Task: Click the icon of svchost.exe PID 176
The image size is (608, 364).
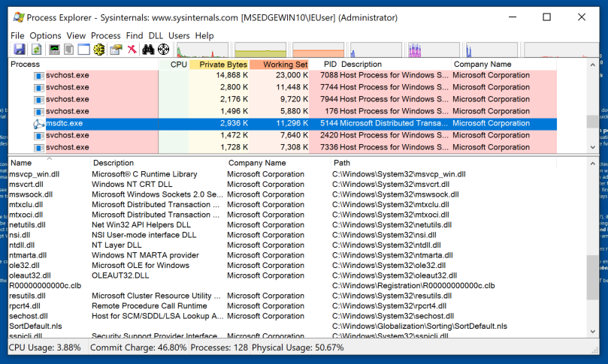Action: [x=38, y=112]
